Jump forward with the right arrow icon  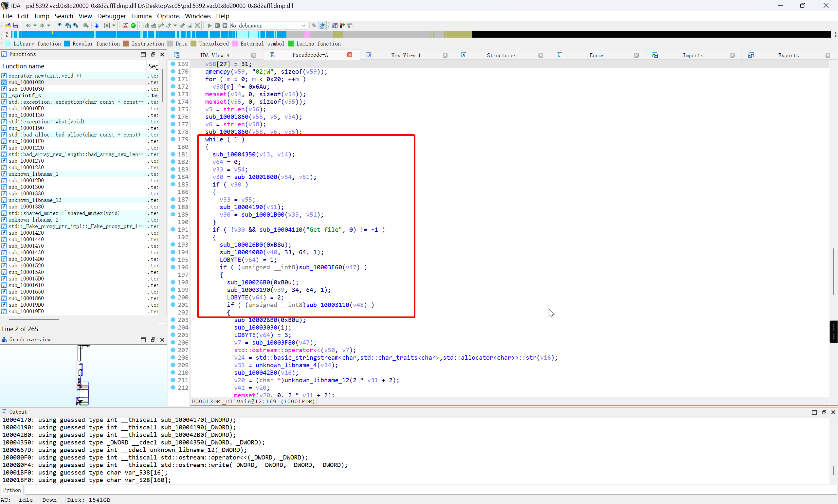(42, 26)
